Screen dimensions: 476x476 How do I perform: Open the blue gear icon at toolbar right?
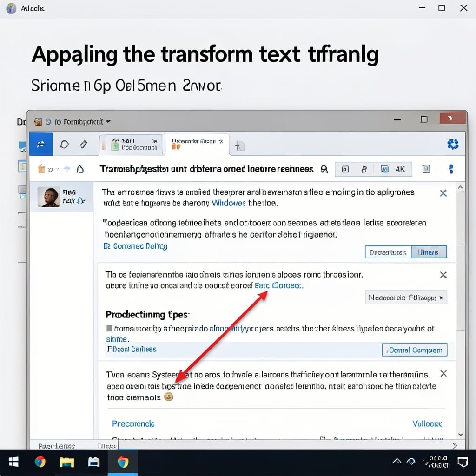[x=453, y=144]
